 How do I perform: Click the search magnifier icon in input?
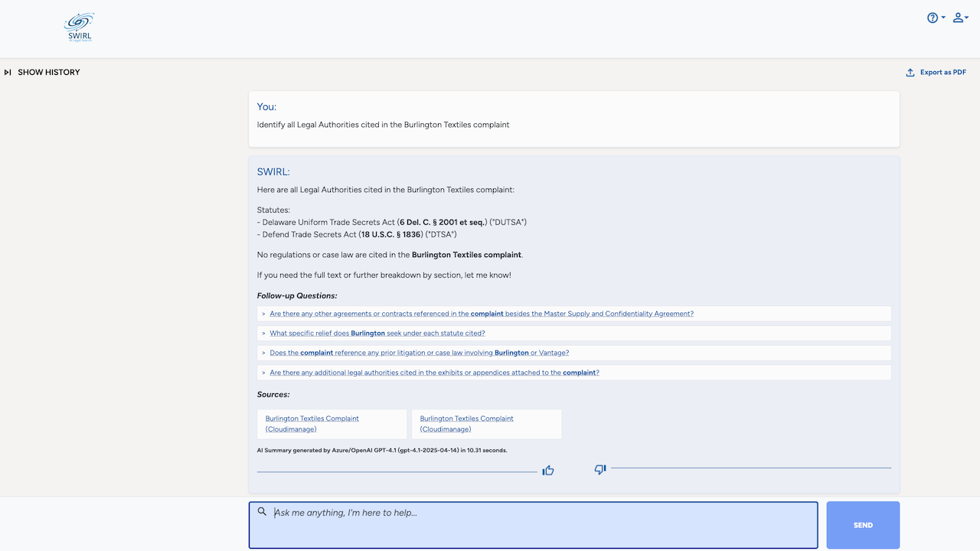[262, 512]
